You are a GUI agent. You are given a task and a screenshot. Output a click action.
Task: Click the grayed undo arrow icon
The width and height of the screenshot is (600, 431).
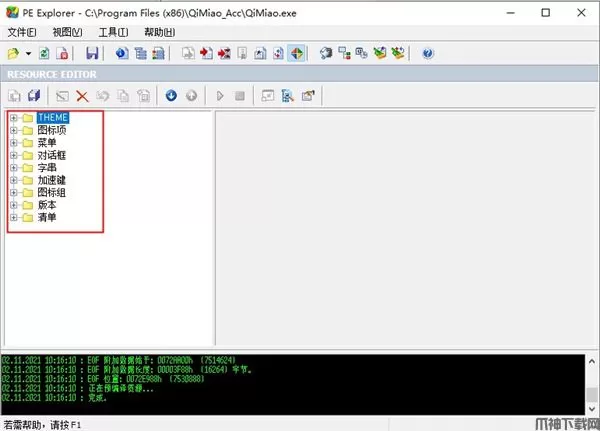point(103,96)
